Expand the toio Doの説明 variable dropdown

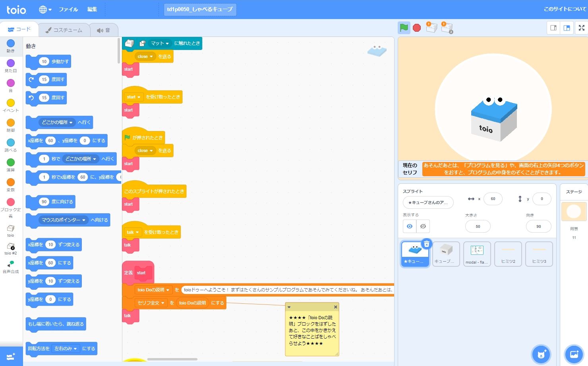[153, 290]
